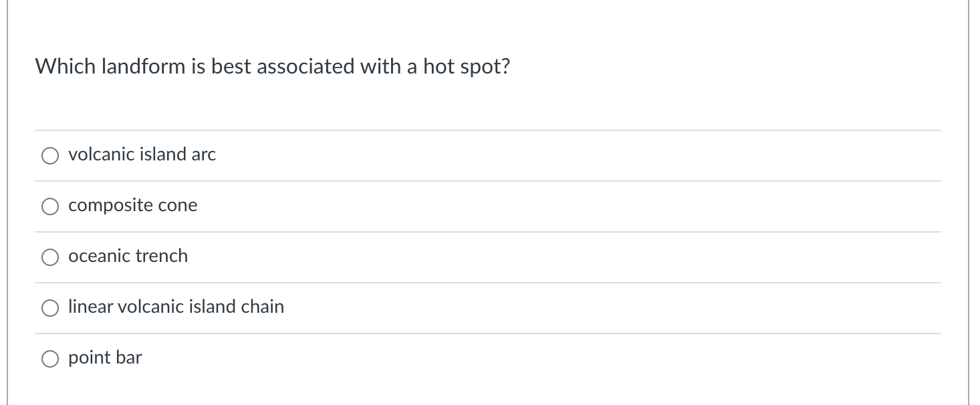Click the 'point bar' answer label
980x405 pixels.
(x=105, y=358)
